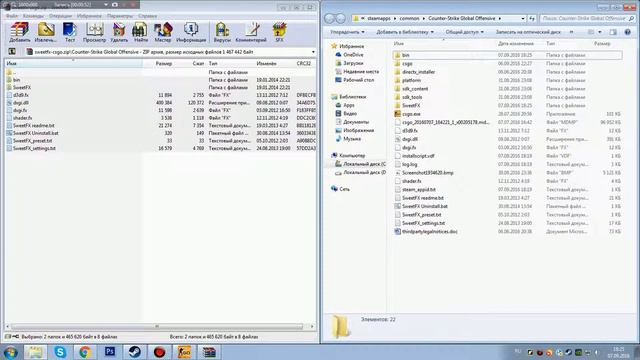Click the Explorer search input field
Image resolution: width=640 pixels, height=360 pixels.
pos(588,18)
